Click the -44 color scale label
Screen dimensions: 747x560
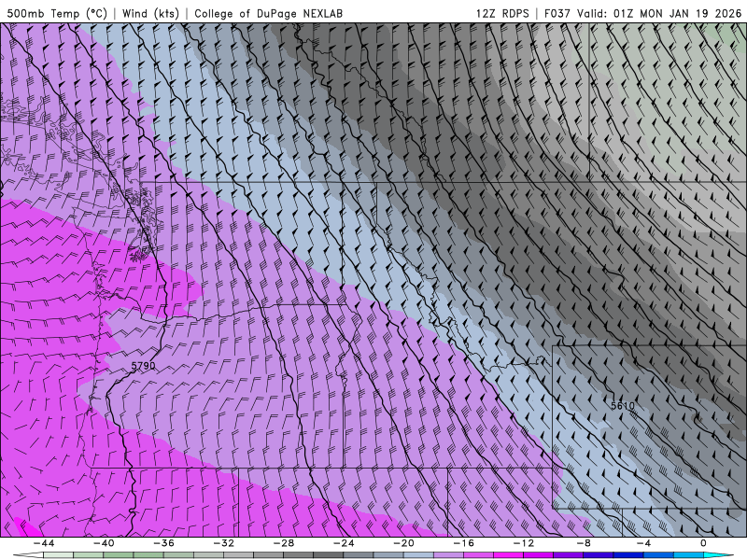(44, 543)
